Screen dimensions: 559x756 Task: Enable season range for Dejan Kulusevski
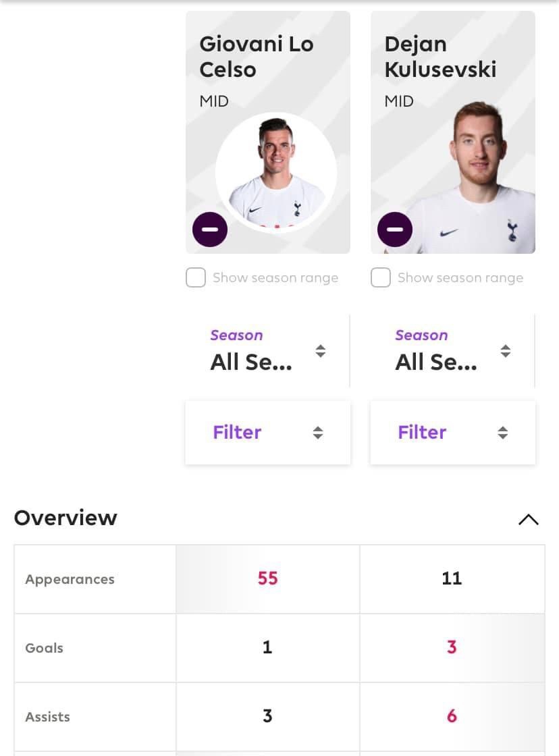(381, 277)
